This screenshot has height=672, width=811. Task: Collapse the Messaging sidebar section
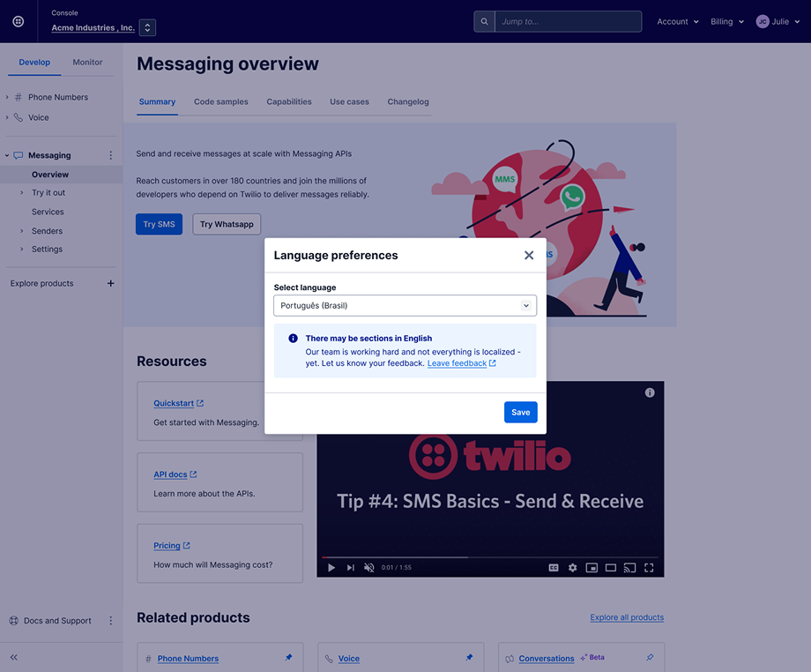7,155
